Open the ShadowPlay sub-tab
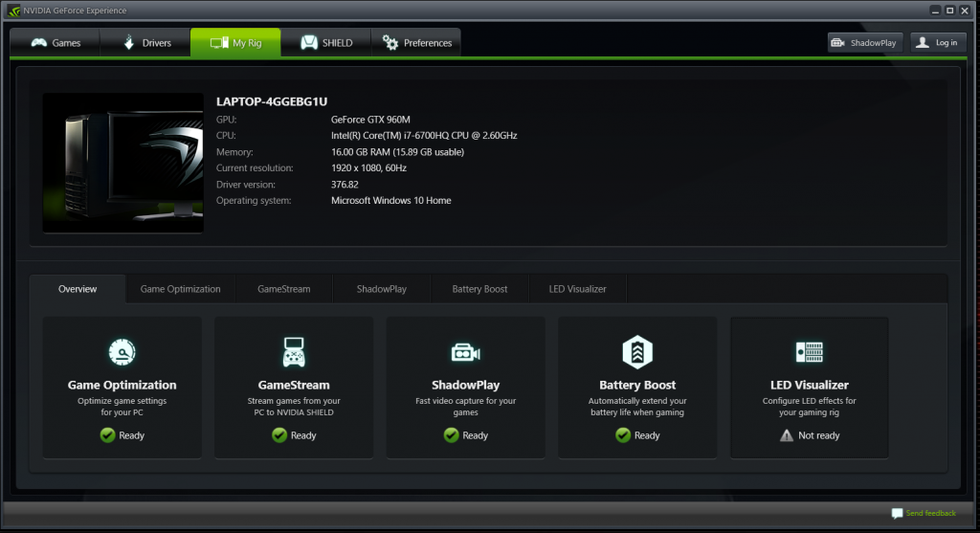The height and width of the screenshot is (533, 980). point(381,289)
